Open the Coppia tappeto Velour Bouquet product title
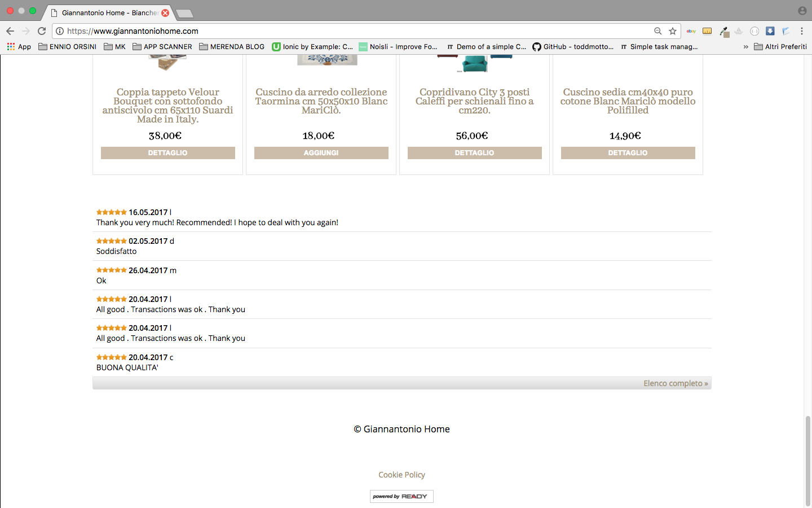This screenshot has height=508, width=812. 168,106
